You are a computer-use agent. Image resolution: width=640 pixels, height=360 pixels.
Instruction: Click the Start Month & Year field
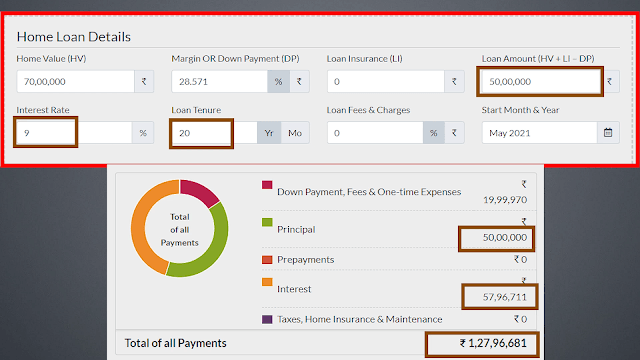pos(539,133)
